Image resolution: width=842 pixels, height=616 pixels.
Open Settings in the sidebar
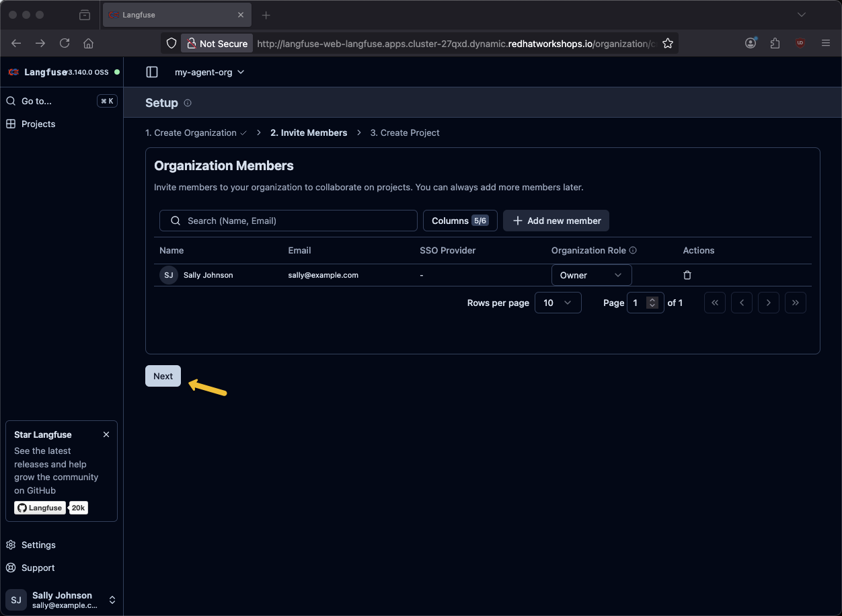[38, 545]
